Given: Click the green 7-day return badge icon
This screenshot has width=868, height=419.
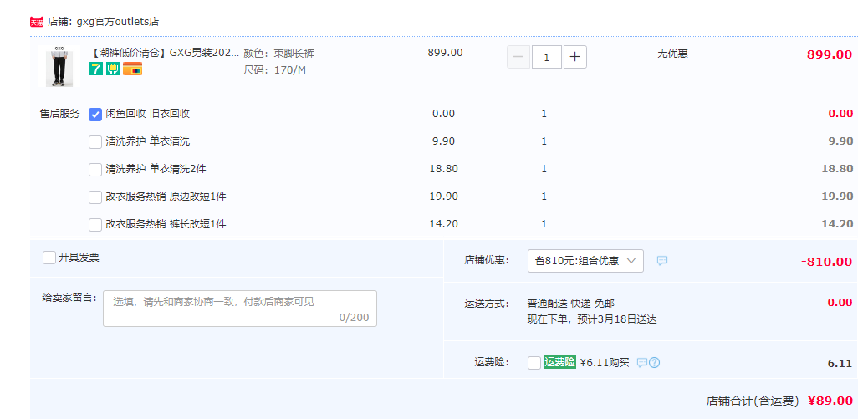Looking at the screenshot, I should 96,69.
